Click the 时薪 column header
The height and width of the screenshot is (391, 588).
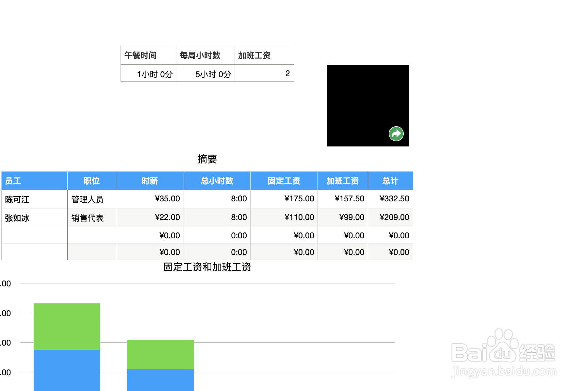pyautogui.click(x=149, y=181)
